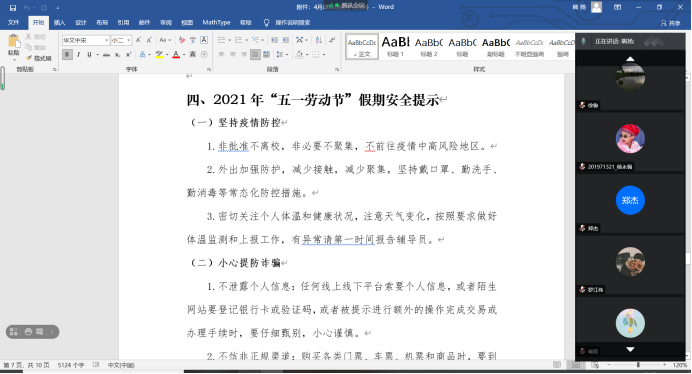Screen dimensions: 692x374
Task: Click the increase indent icon
Action: (286, 40)
